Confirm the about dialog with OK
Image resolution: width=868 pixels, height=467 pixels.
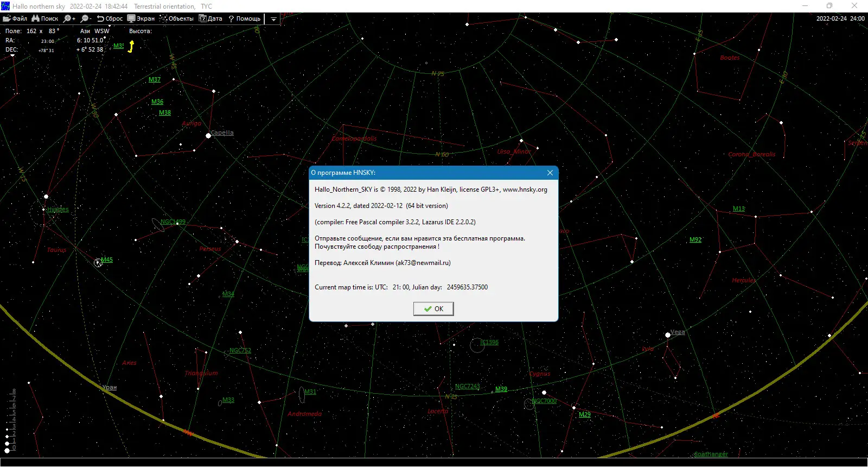433,309
